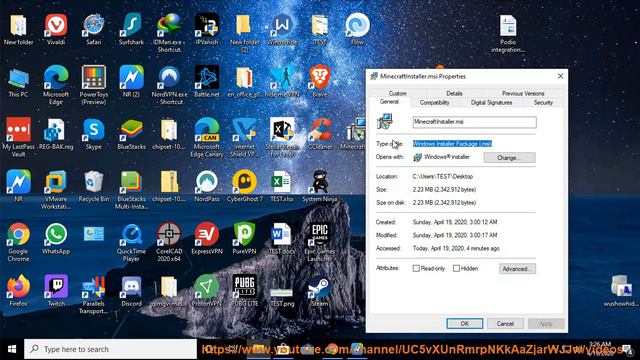
Task: Open the CCleaner desktop icon
Action: [x=320, y=134]
